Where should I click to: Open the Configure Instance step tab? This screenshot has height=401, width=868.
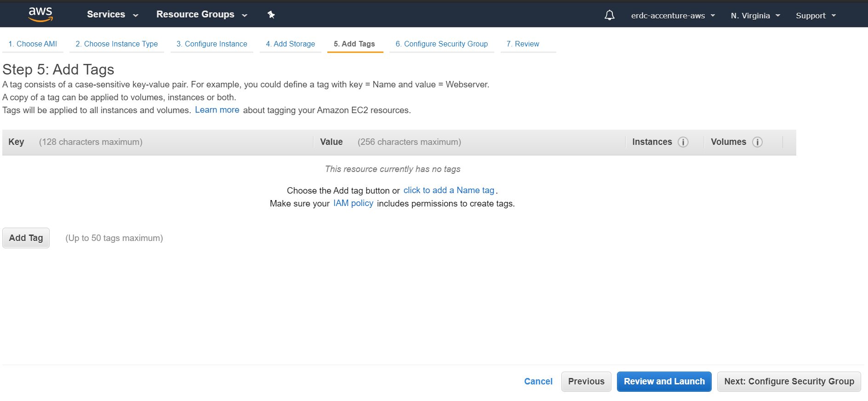click(x=212, y=44)
